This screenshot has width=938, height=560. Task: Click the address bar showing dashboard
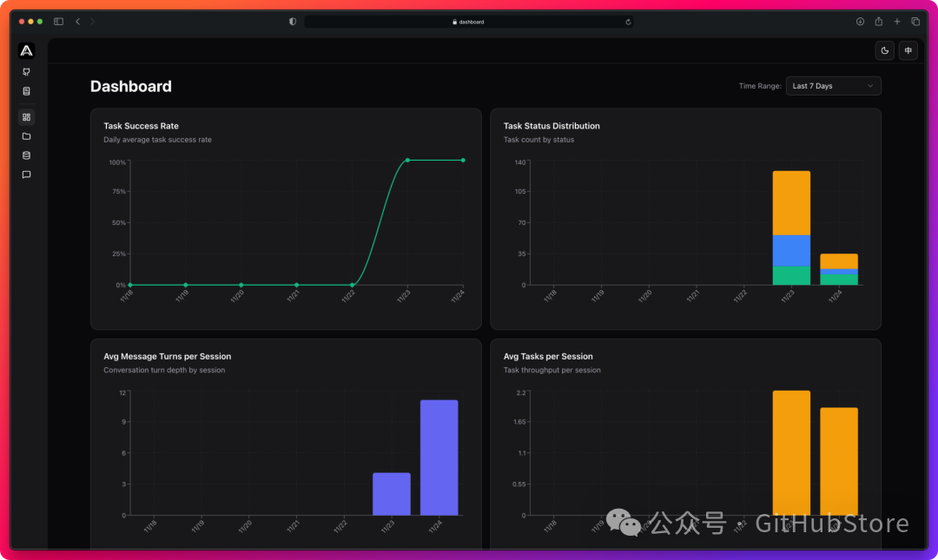(x=469, y=22)
